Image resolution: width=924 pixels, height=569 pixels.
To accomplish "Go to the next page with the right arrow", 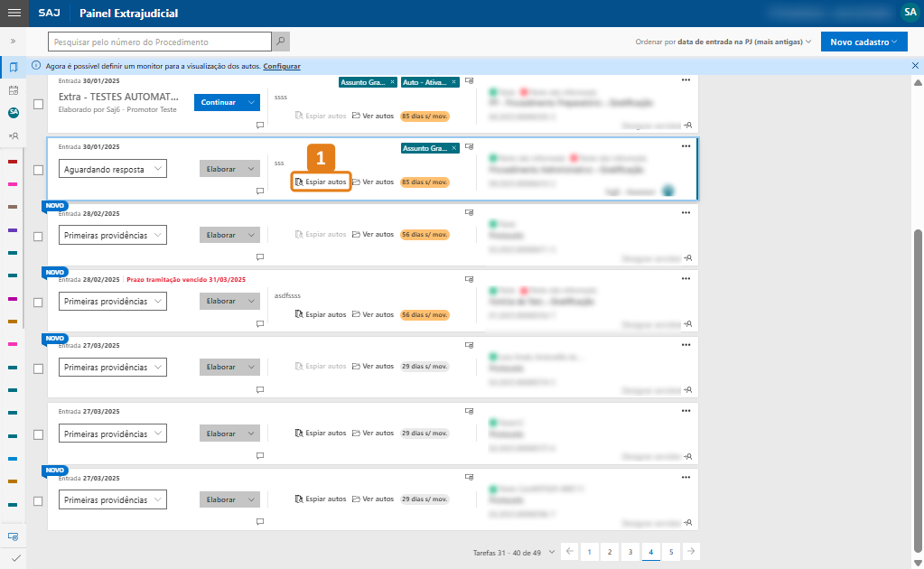I will click(690, 551).
